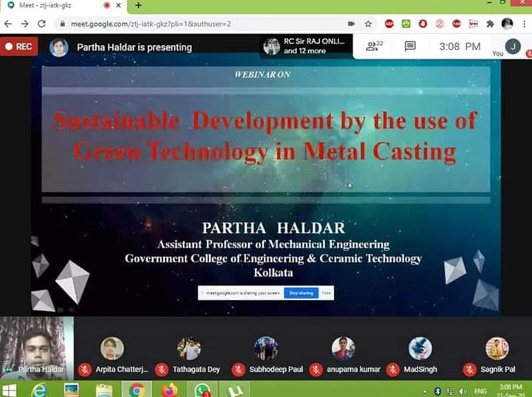Viewport: 532px width, 397px height.
Task: Open Chrome extensions puzzle icon
Action: tap(489, 24)
